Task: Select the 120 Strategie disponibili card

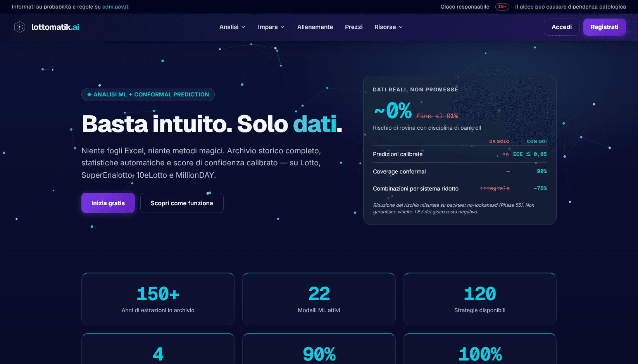Action: point(480,299)
